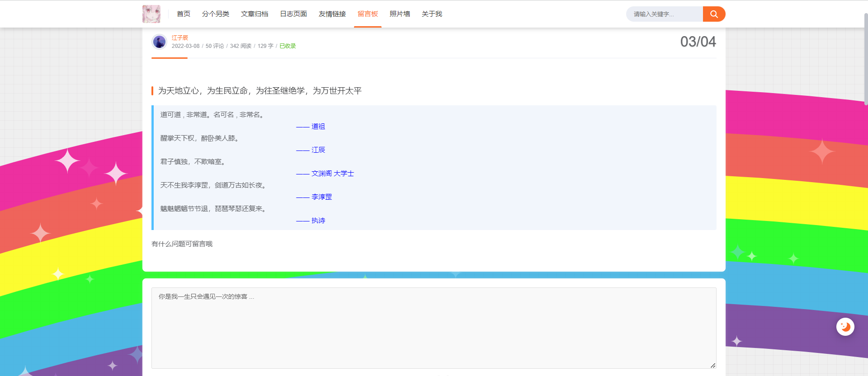Click the quote 魑魅魍魉节节退
The height and width of the screenshot is (376, 868).
click(x=213, y=209)
